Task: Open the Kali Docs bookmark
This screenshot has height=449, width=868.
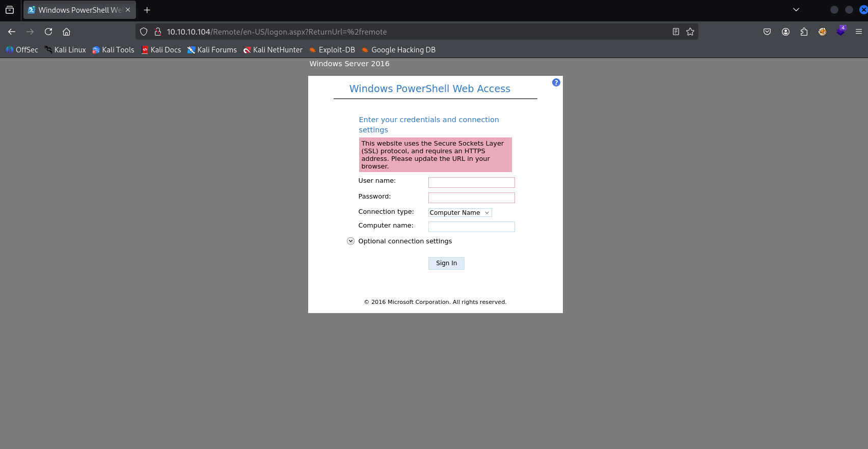Action: pyautogui.click(x=161, y=50)
